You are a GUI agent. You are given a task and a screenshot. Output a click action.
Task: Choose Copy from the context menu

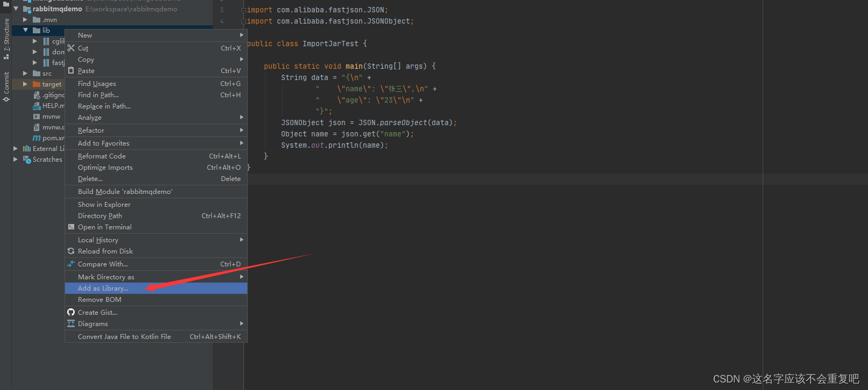[156, 59]
